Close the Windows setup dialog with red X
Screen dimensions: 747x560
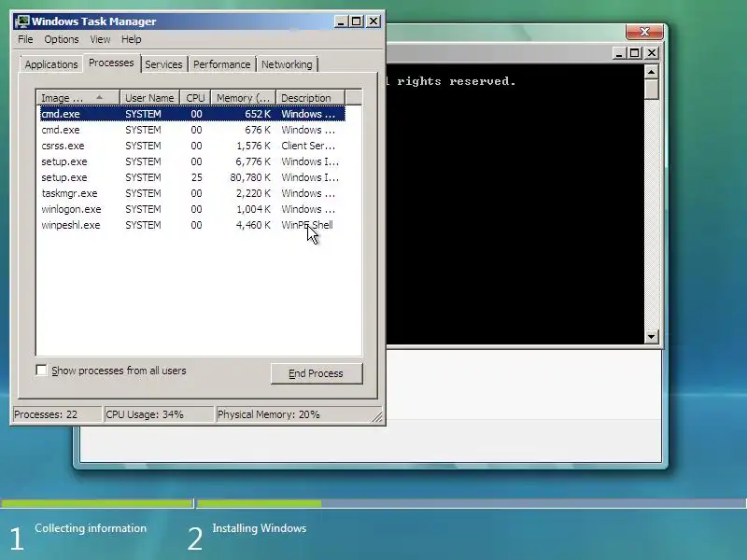click(644, 32)
